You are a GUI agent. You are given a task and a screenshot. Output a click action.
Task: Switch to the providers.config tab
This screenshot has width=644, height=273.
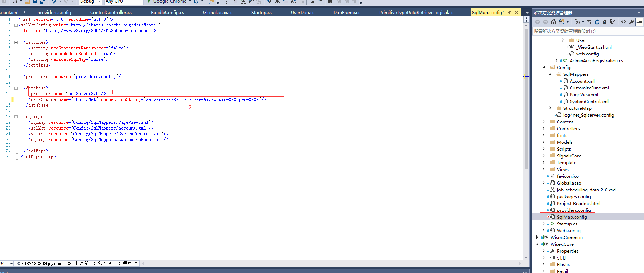pyautogui.click(x=54, y=13)
